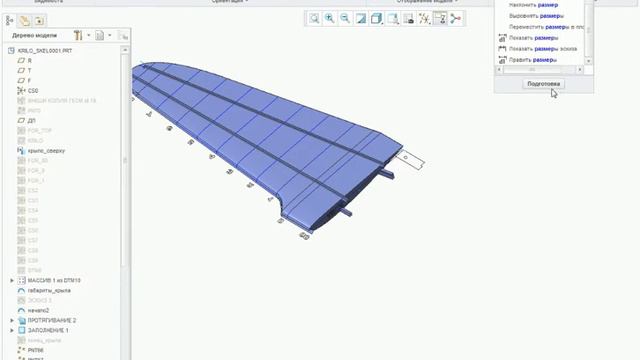Open the dropdown arrow beside the show icon
The image size is (640, 360).
(110, 36)
